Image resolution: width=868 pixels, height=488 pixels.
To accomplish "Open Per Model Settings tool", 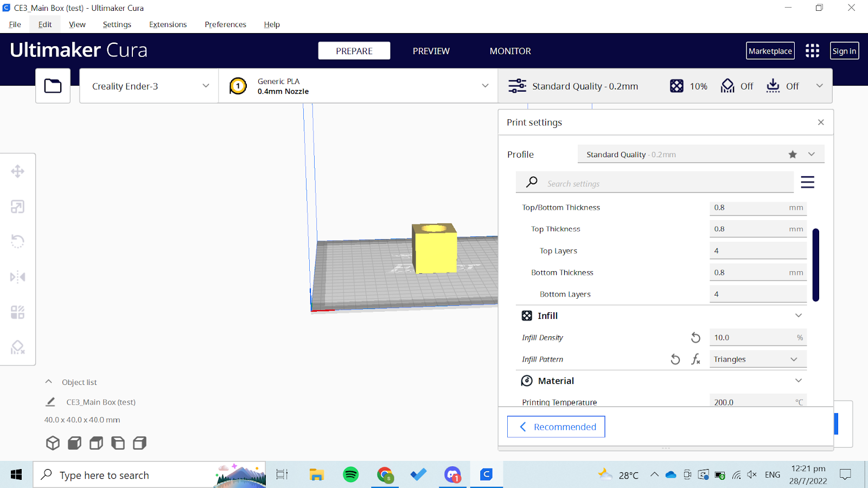I will (17, 312).
